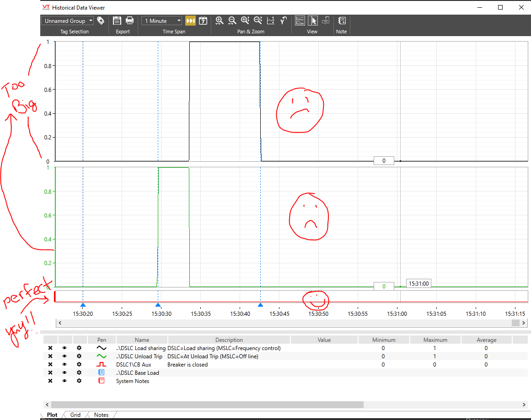Select 'System Notes' name cell
Image resolution: width=531 pixels, height=420 pixels.
click(x=133, y=381)
